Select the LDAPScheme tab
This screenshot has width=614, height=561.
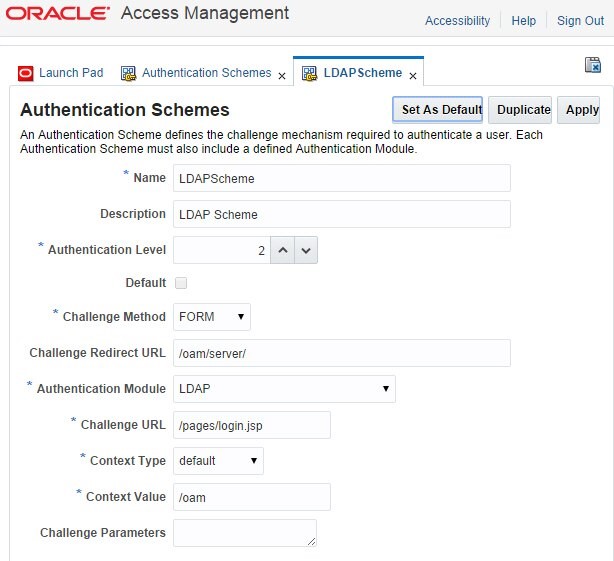tap(363, 73)
